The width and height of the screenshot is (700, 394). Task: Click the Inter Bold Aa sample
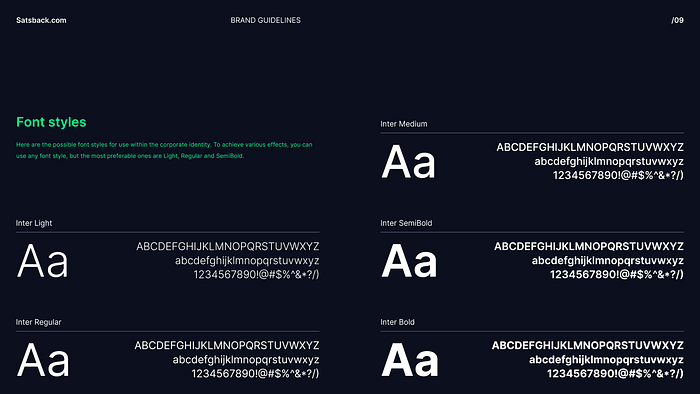tap(409, 360)
